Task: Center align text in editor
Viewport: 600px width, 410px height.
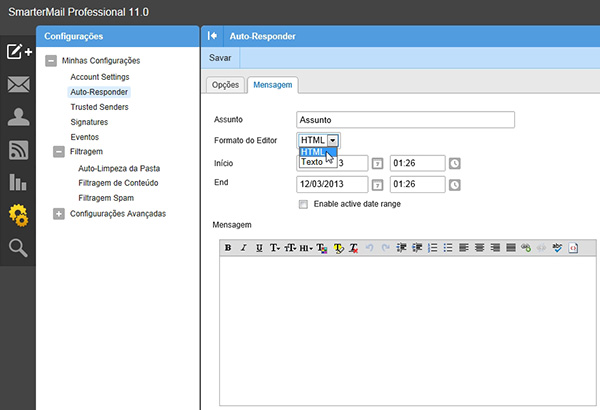Action: click(479, 248)
